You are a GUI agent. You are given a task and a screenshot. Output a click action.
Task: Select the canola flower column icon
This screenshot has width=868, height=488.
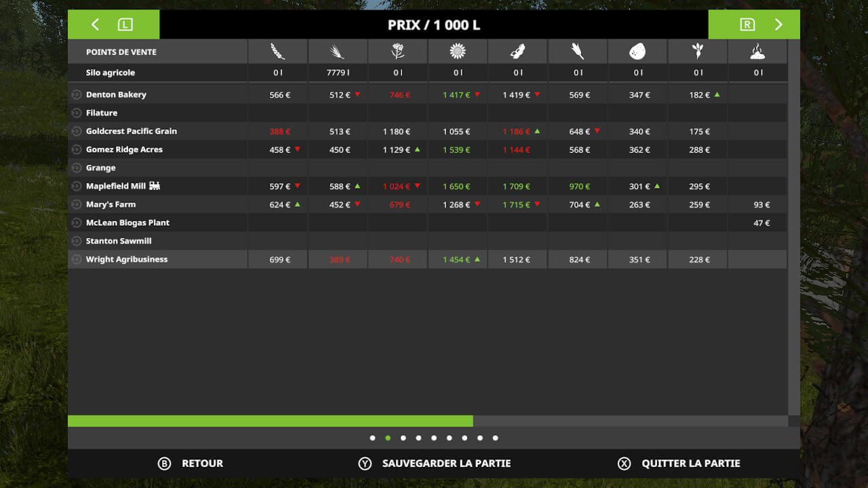(x=397, y=52)
